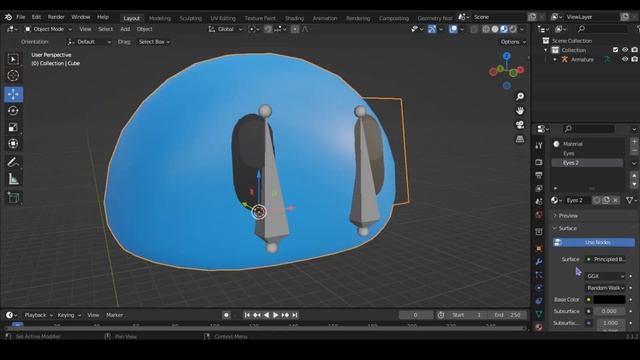The width and height of the screenshot is (640, 360).
Task: Click the Z axis on navigation gizmo
Action: [x=507, y=56]
